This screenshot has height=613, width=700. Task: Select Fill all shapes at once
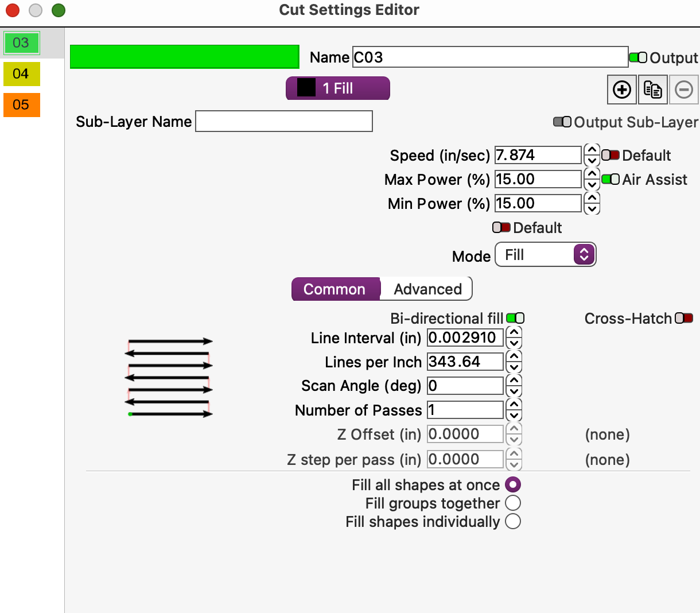(513, 484)
